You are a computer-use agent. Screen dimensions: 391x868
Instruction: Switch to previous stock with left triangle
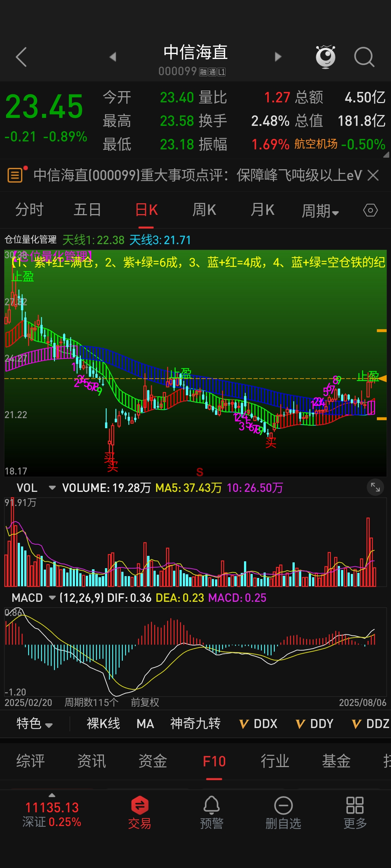pyautogui.click(x=113, y=57)
